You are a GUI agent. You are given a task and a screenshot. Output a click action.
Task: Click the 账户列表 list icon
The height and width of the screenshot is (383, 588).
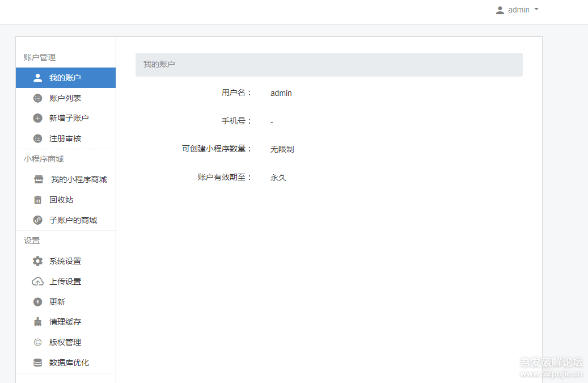point(37,98)
